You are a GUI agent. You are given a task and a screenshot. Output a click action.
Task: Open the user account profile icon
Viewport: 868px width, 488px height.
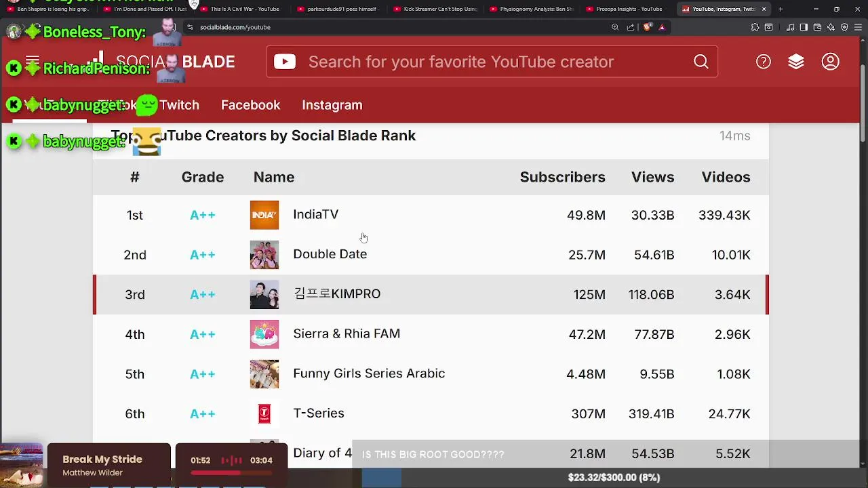(x=830, y=62)
